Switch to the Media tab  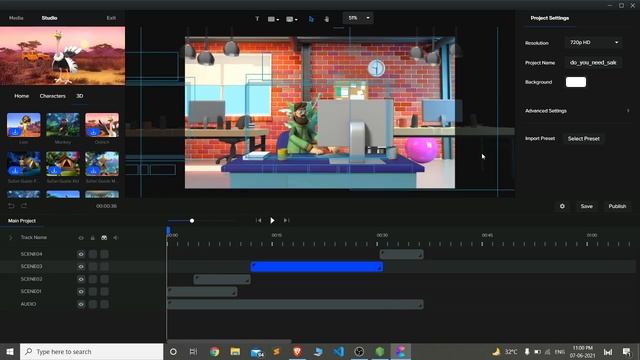pyautogui.click(x=16, y=18)
